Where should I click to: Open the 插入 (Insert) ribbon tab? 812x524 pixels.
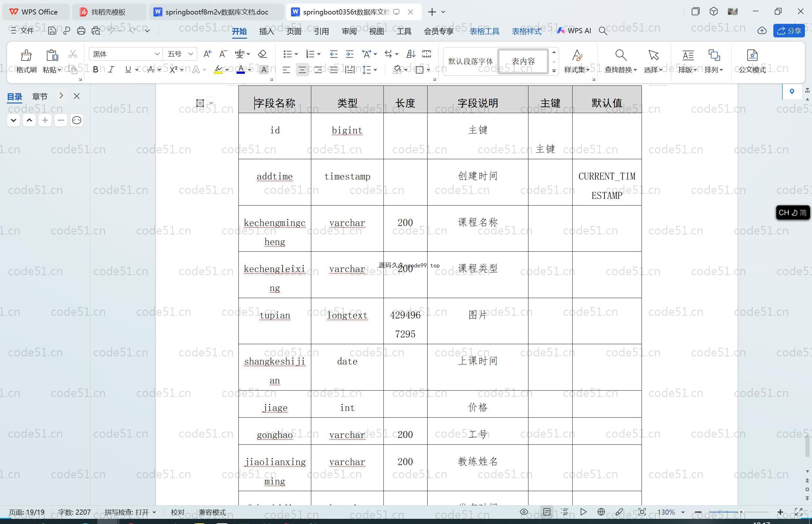point(266,31)
